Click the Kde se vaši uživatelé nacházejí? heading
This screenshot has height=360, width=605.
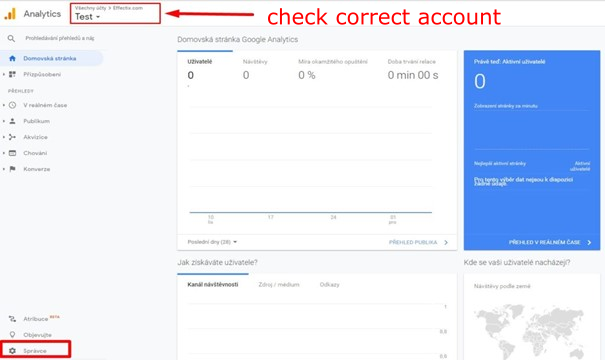(517, 262)
